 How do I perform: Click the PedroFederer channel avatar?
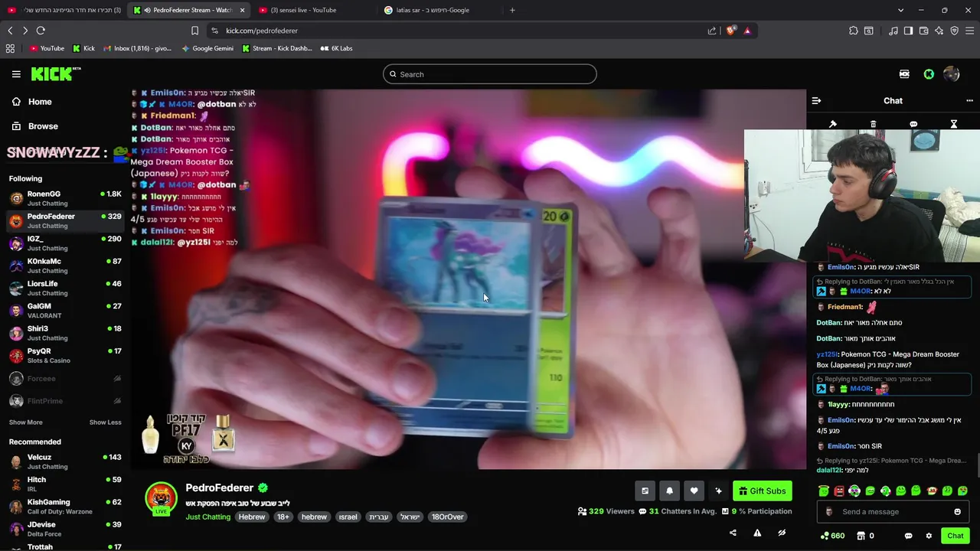[x=161, y=498]
